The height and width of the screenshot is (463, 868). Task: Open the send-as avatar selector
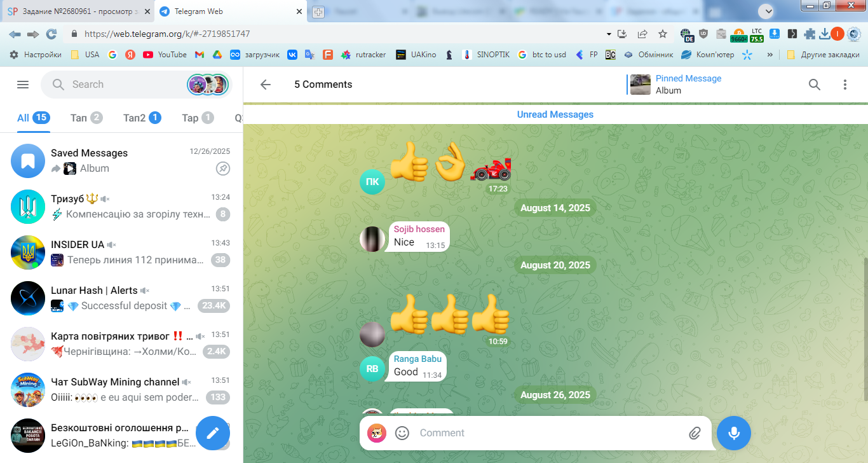pyautogui.click(x=377, y=433)
